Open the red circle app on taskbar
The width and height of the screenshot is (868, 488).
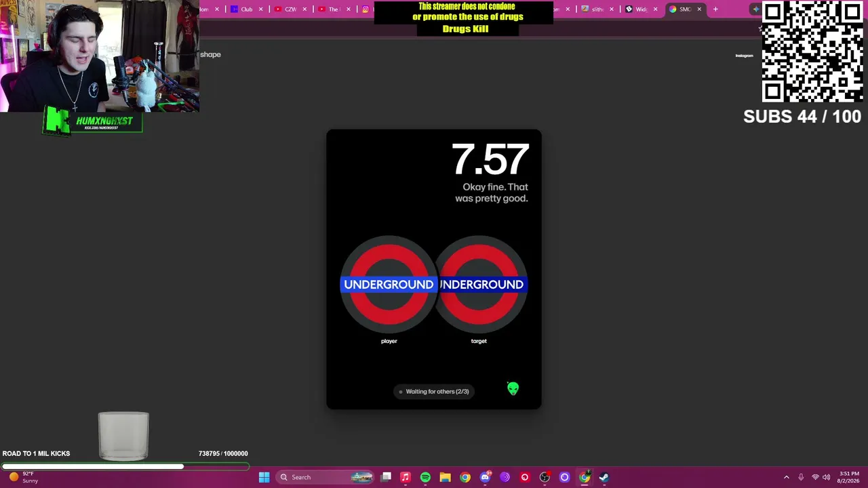pos(524,477)
